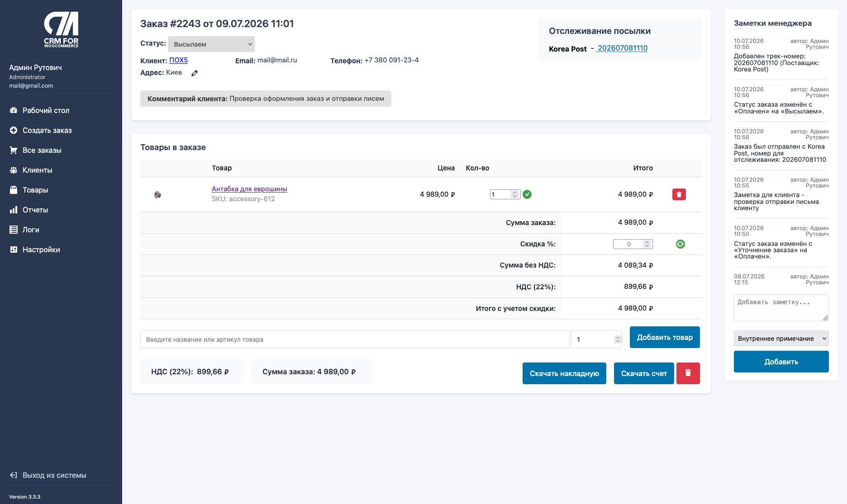The width and height of the screenshot is (847, 504).
Task: Click the bottom НДС (22%): 899,66 ₽ box
Action: 192,372
